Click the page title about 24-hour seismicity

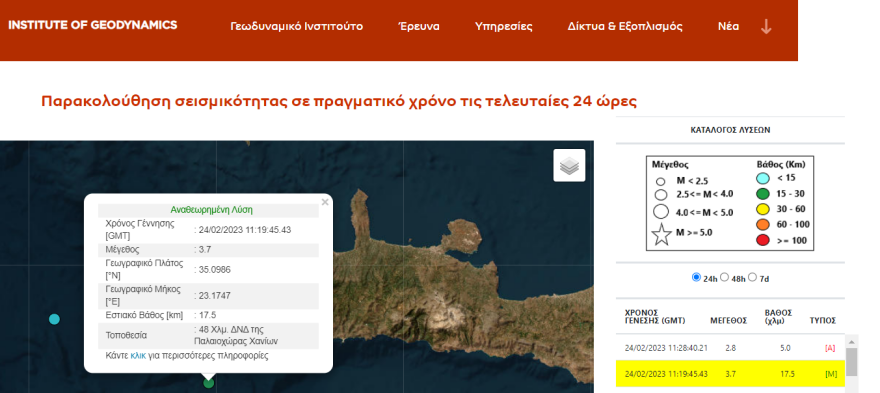[340, 102]
